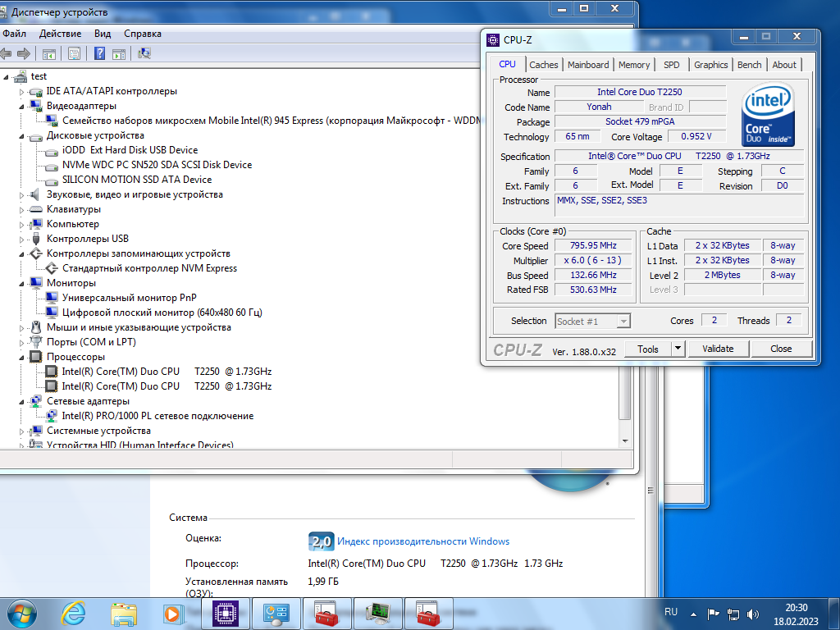Viewport: 840px width, 630px height.
Task: Select NVMe WDC PC SN520 disk device
Action: (157, 165)
